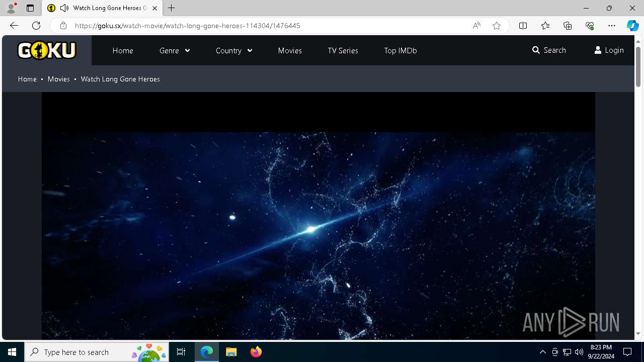Open the Copilot sidebar icon
Viewport: 644px width, 362px height.
pyautogui.click(x=632, y=26)
